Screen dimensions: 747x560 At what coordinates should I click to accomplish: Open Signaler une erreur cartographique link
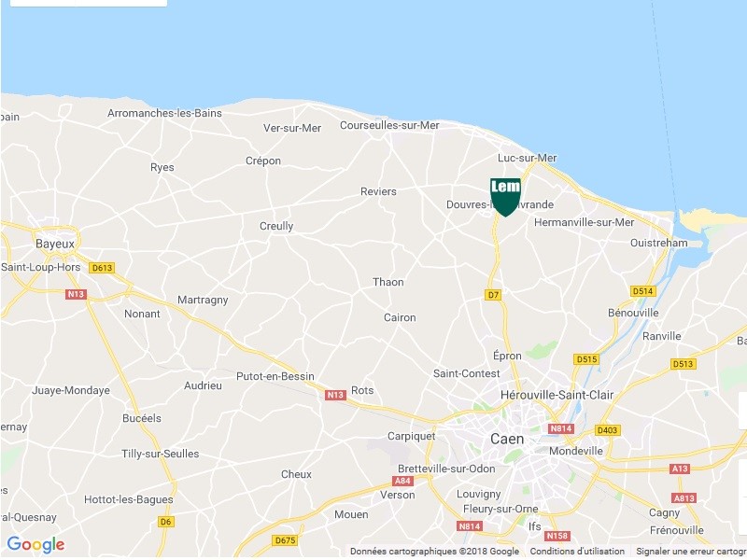pyautogui.click(x=691, y=551)
